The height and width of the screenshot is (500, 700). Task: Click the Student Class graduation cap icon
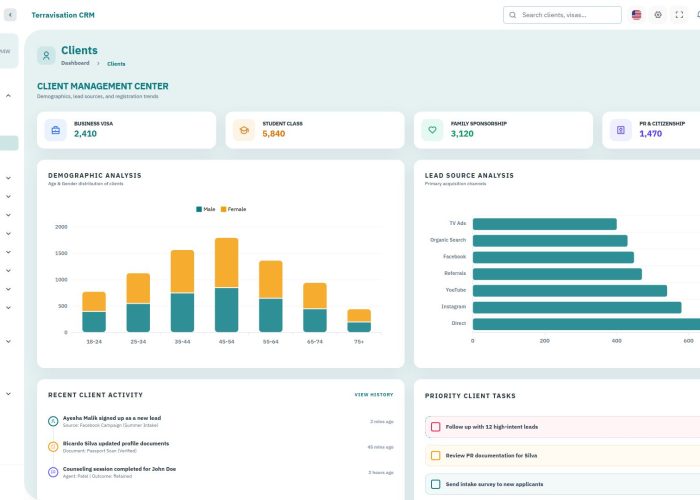coord(244,130)
